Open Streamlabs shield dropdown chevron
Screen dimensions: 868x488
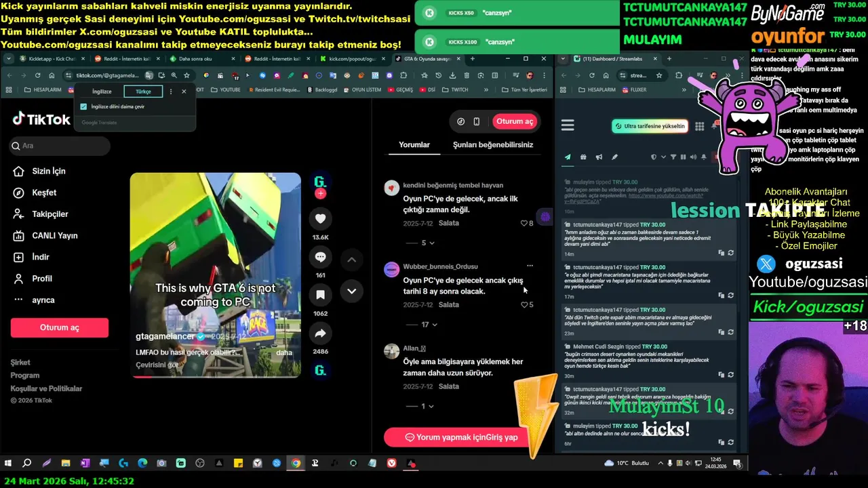coord(663,157)
